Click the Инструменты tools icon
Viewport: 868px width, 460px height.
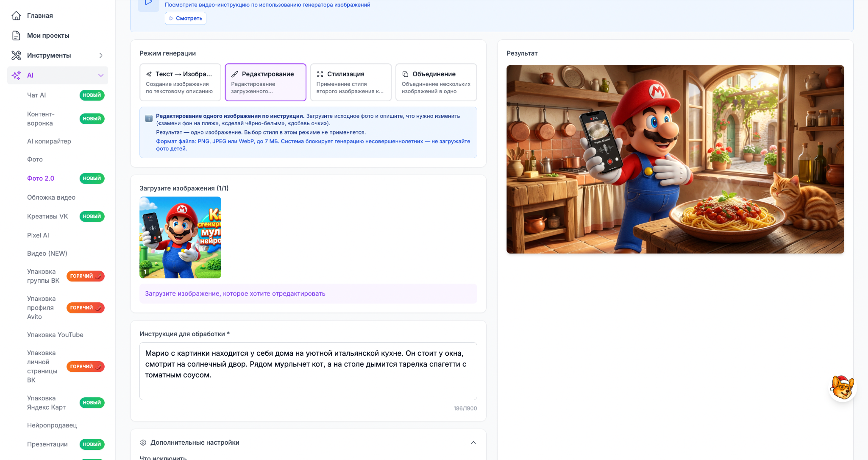pos(16,56)
